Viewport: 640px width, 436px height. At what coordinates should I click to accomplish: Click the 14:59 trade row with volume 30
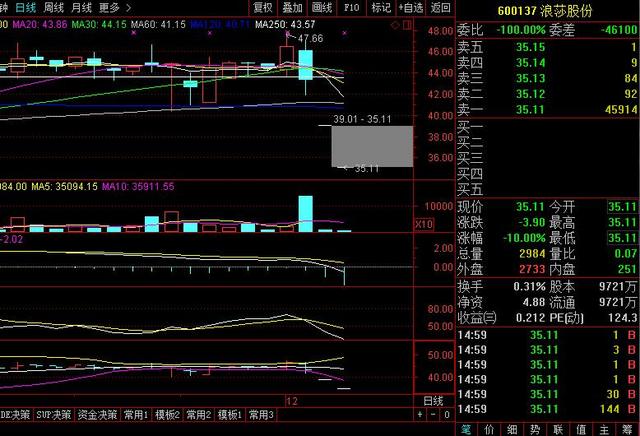point(547,394)
